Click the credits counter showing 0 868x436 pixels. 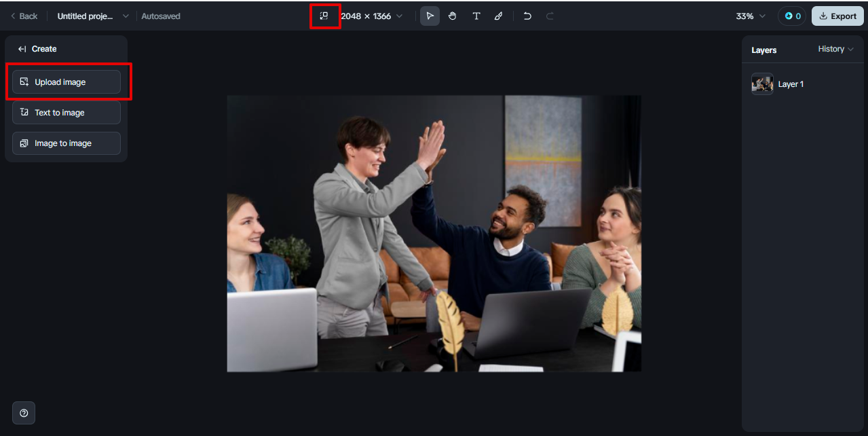pos(792,16)
